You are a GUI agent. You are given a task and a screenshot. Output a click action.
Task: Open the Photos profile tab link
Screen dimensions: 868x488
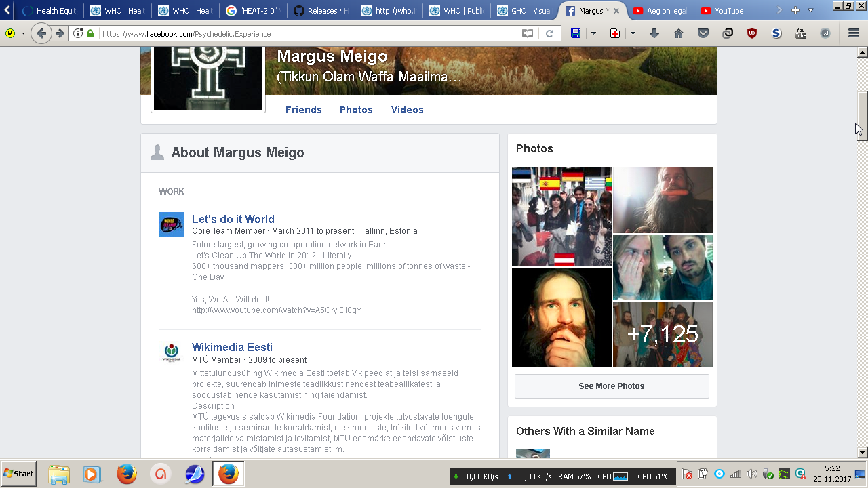(x=356, y=110)
